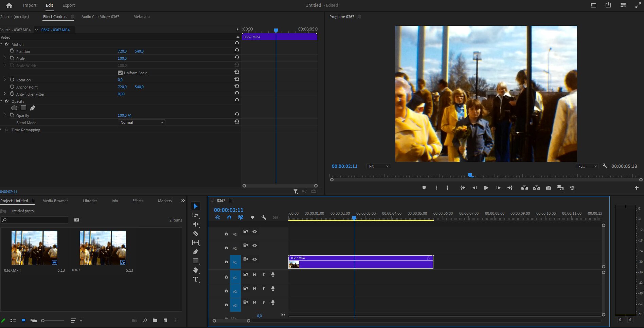644x328 pixels.
Task: Reset the Position parameter
Action: click(x=236, y=50)
